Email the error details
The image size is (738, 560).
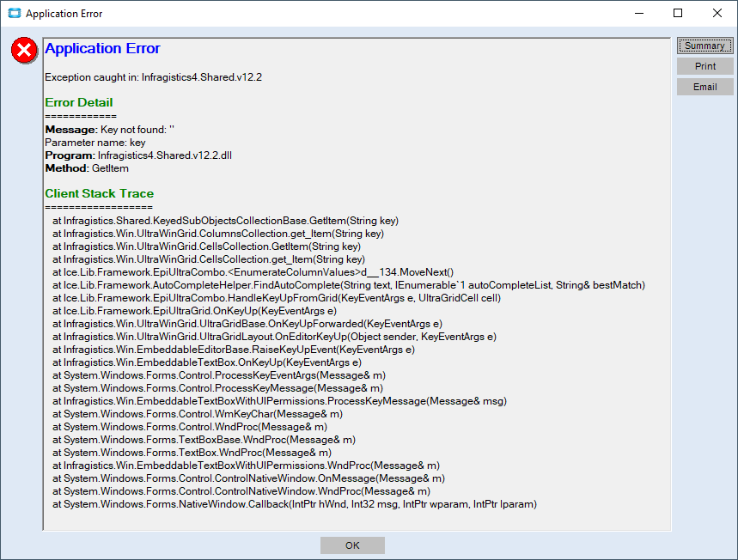[704, 87]
